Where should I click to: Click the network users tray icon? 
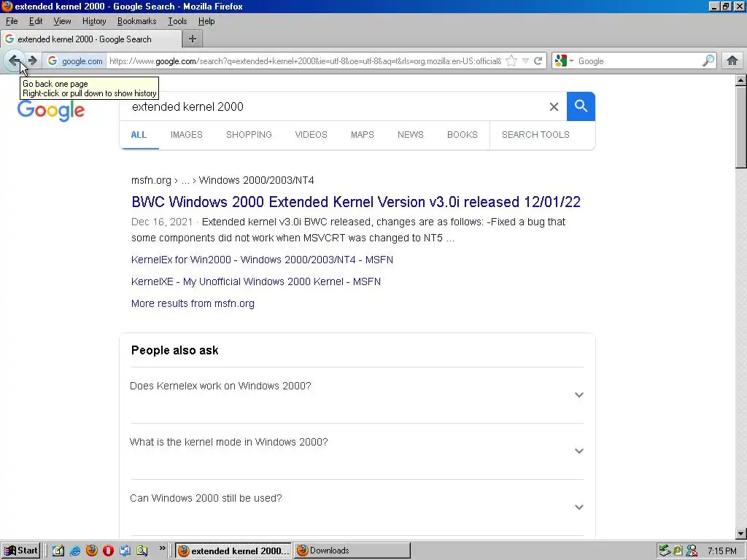pos(692,551)
